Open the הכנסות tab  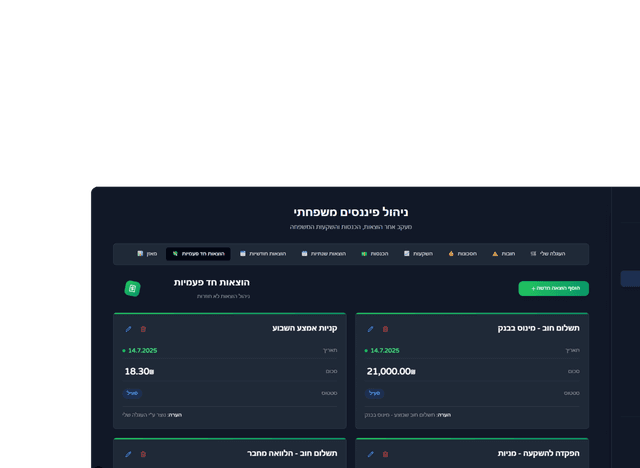(x=374, y=254)
